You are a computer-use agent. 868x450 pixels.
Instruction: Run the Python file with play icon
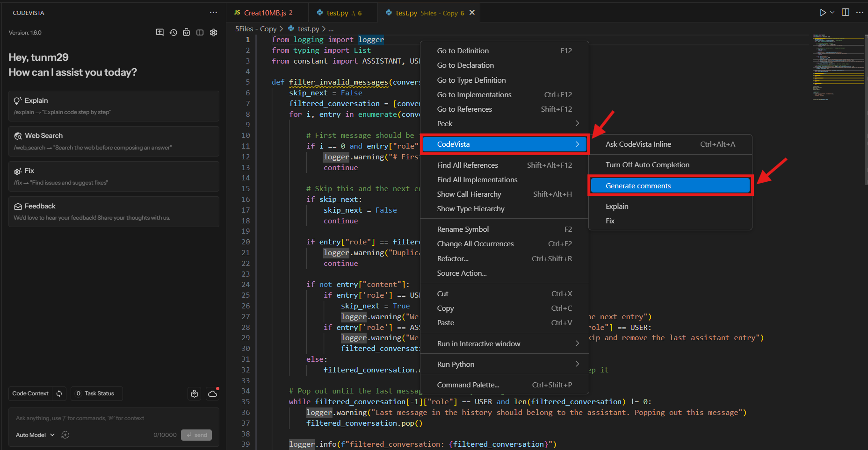pos(823,13)
